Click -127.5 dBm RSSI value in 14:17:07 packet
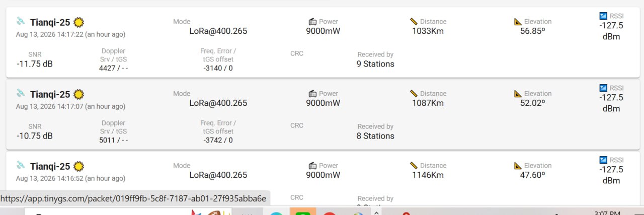The height and width of the screenshot is (215, 644). 611,103
